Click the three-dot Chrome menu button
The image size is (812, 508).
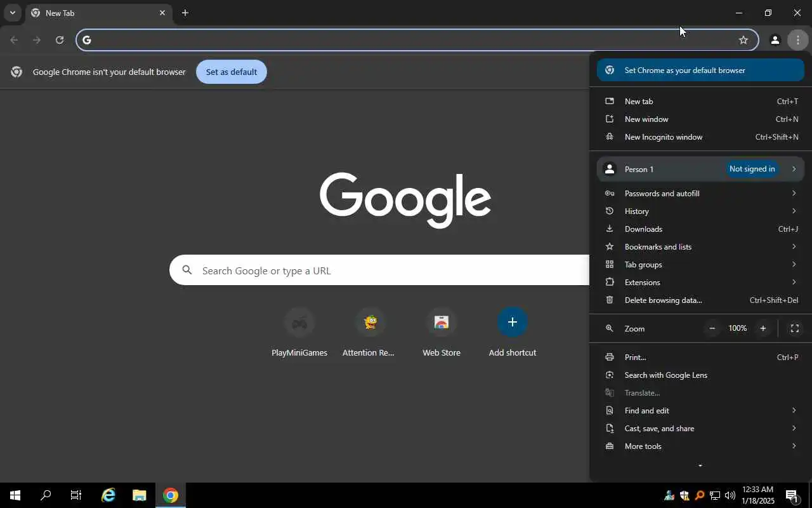797,40
